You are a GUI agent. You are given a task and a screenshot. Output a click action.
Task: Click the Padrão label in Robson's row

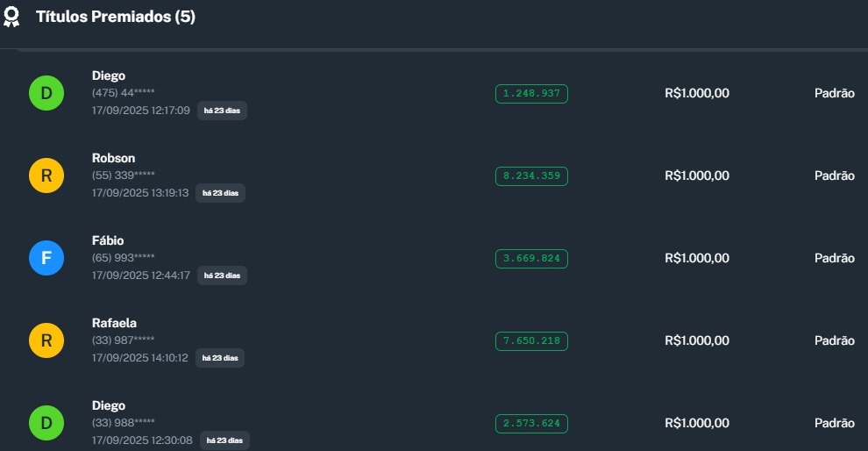pos(834,175)
